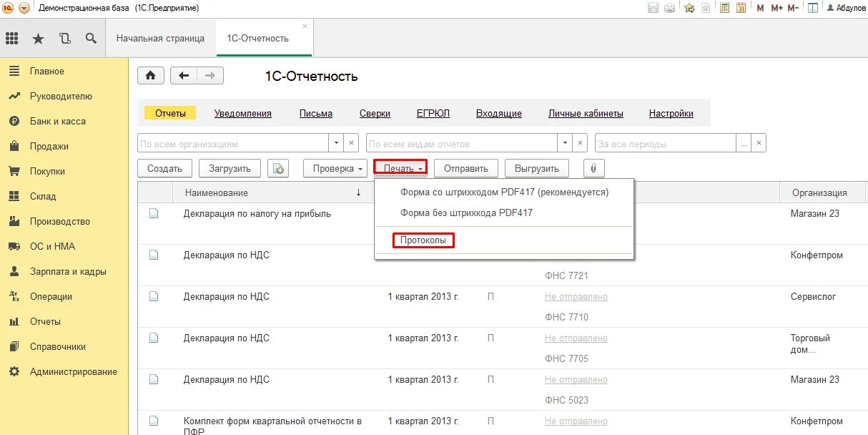
Task: Click the window layout panel icon
Action: tap(813, 8)
